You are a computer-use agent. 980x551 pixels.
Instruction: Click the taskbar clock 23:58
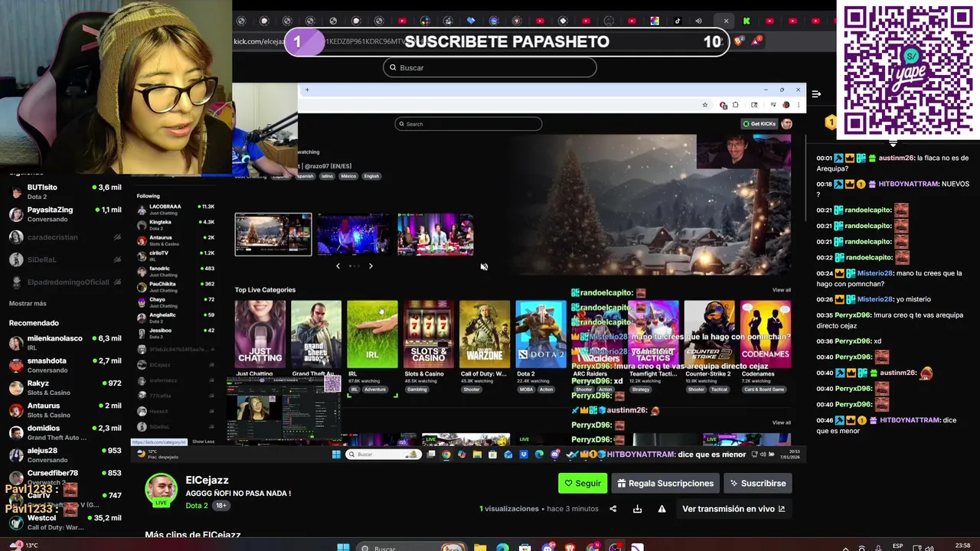click(963, 546)
